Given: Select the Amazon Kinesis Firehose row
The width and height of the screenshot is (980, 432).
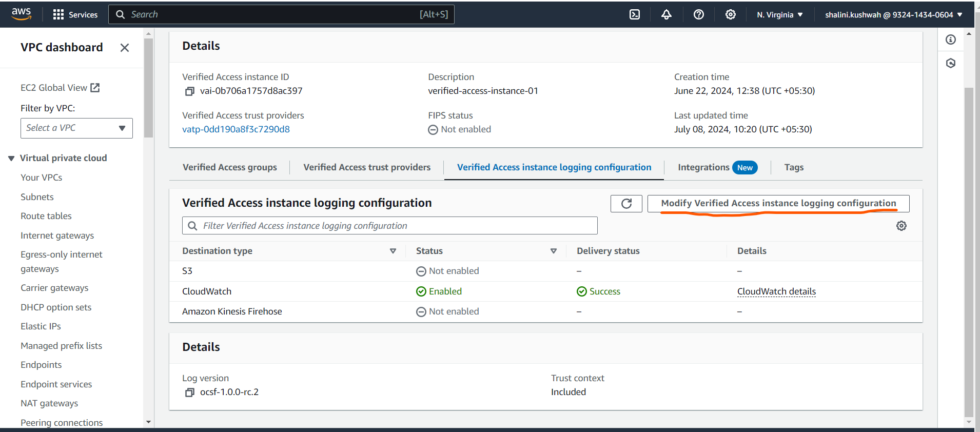Looking at the screenshot, I should pyautogui.click(x=546, y=311).
